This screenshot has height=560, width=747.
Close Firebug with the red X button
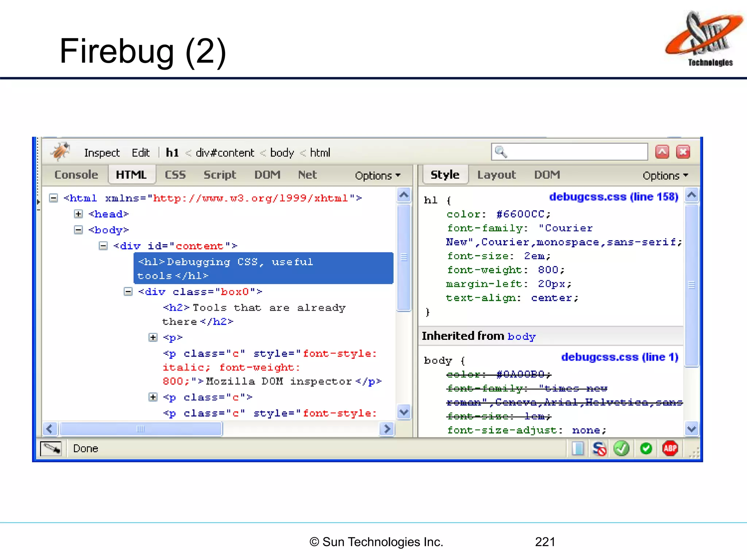[683, 152]
